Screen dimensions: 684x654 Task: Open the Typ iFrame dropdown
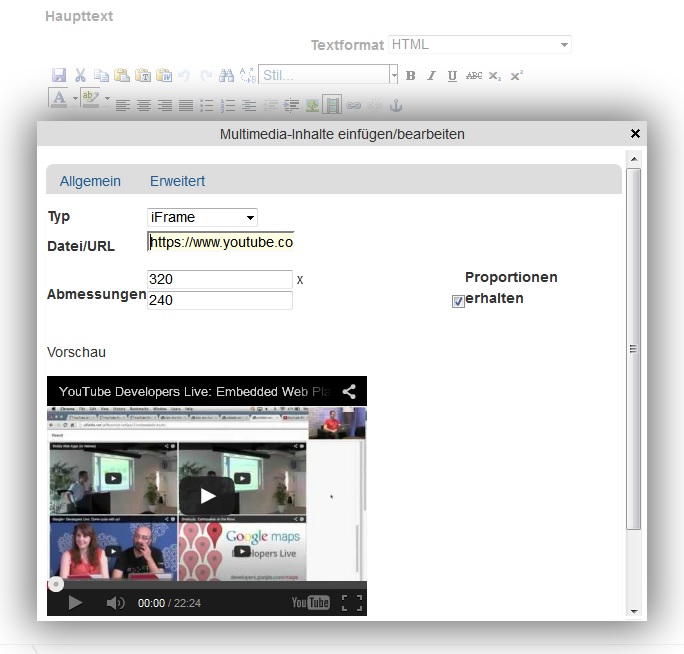coord(202,217)
